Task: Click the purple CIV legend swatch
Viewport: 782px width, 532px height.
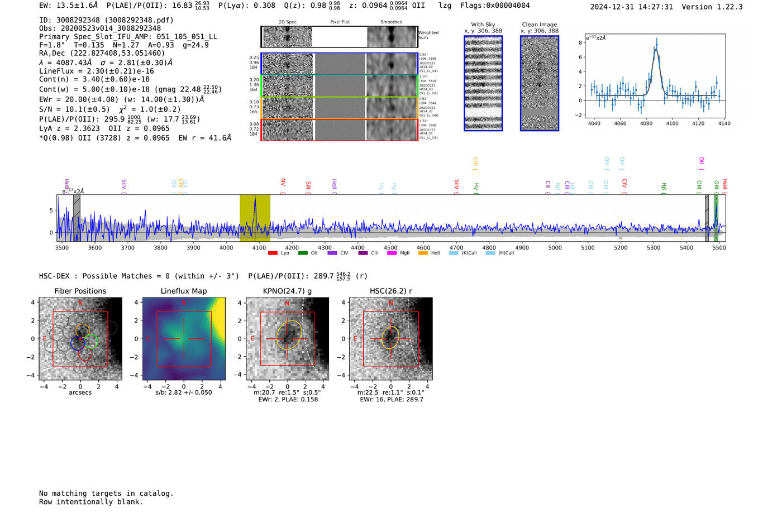Action: (x=332, y=253)
